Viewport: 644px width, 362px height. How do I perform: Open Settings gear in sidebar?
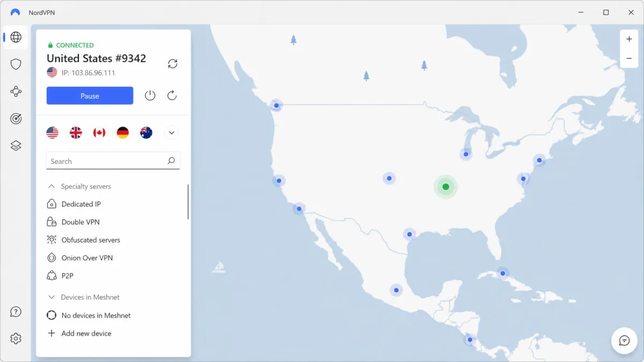pos(16,338)
